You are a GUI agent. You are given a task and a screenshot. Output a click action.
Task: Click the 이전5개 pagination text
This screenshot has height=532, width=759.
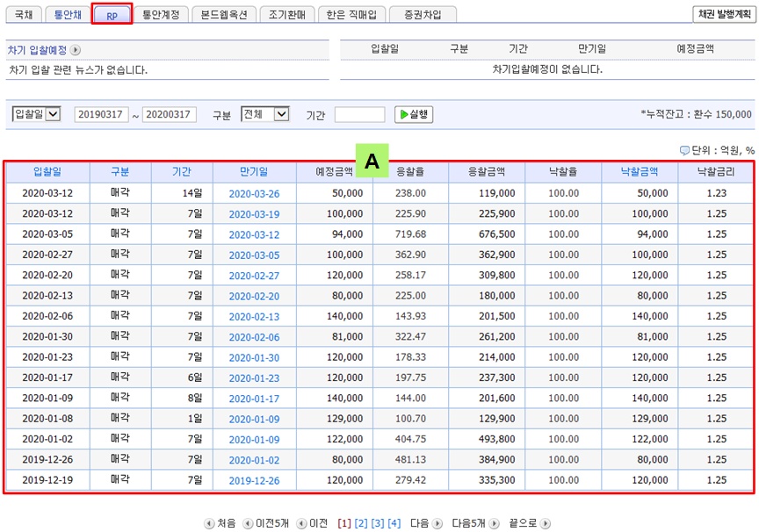[x=272, y=523]
